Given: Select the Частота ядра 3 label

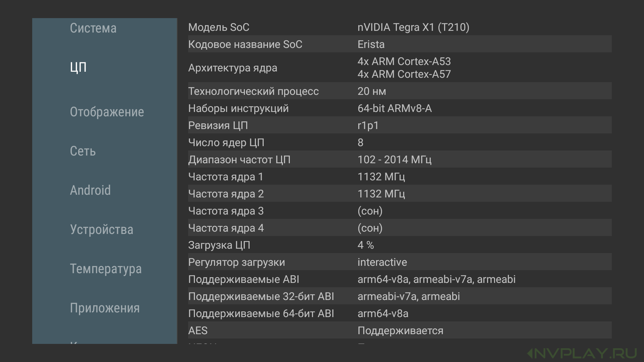Looking at the screenshot, I should (226, 211).
